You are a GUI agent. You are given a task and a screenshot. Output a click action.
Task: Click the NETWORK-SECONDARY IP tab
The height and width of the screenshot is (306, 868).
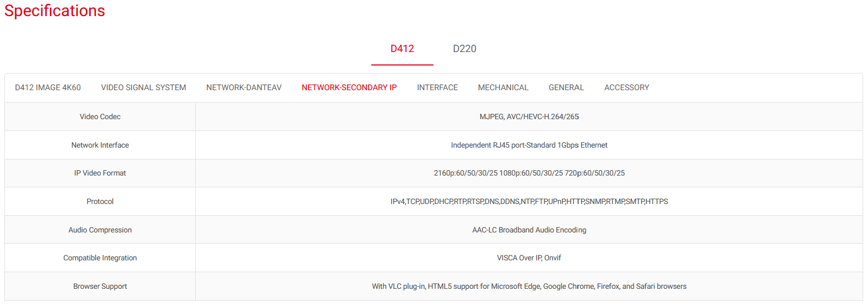pos(349,88)
